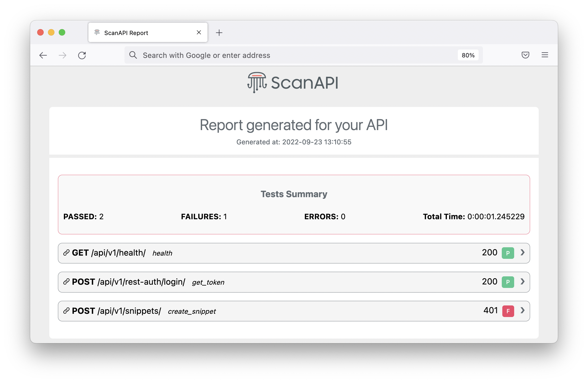This screenshot has width=588, height=383.
Task: Click the link anchor icon beside GET /api/v1/health/
Action: (x=66, y=253)
